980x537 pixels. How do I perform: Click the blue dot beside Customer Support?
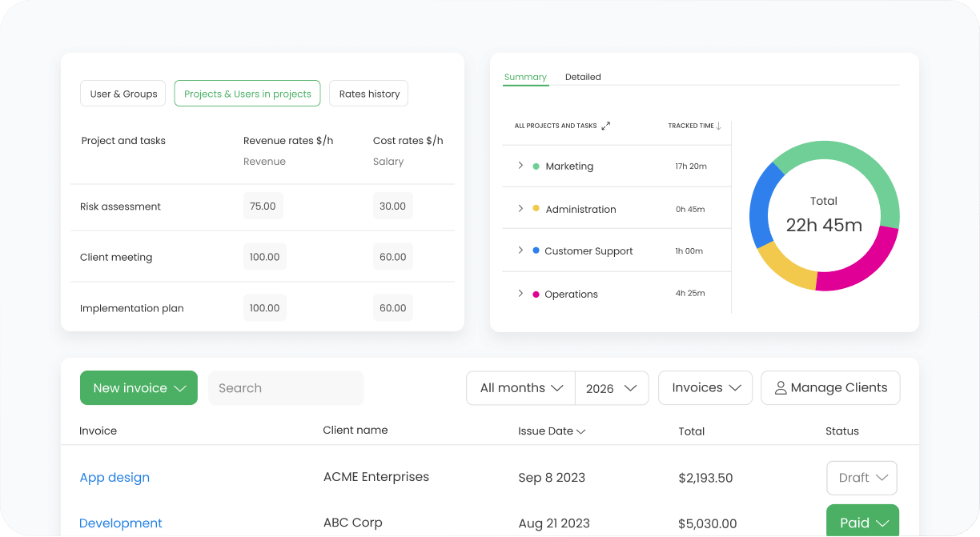coord(536,250)
